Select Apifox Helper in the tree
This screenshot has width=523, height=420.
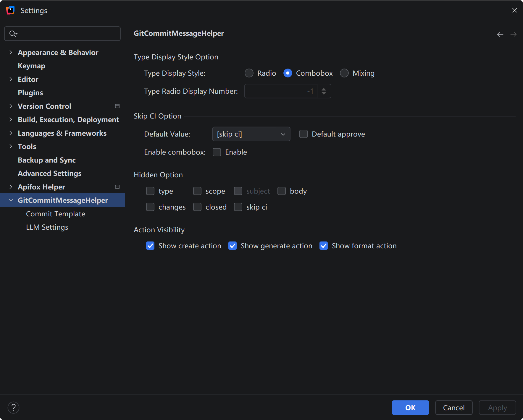click(x=41, y=187)
